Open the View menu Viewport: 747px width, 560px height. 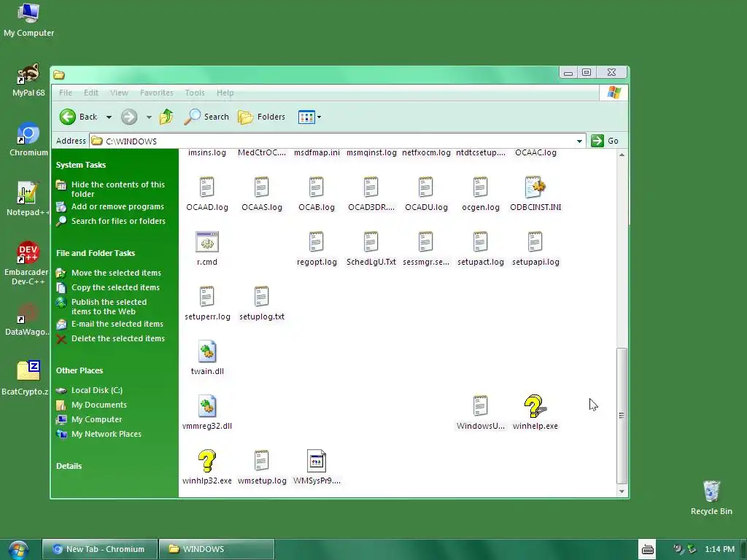coord(119,93)
